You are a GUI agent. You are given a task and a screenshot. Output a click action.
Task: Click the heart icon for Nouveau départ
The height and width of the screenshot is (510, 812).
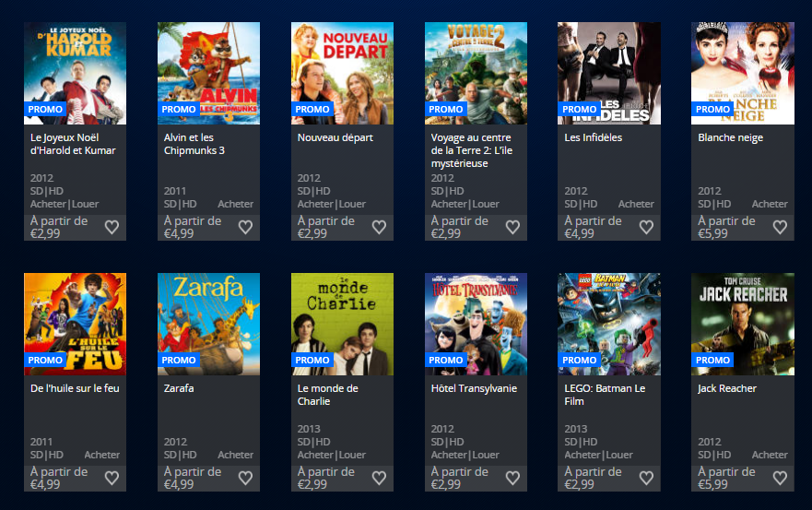coord(379,227)
